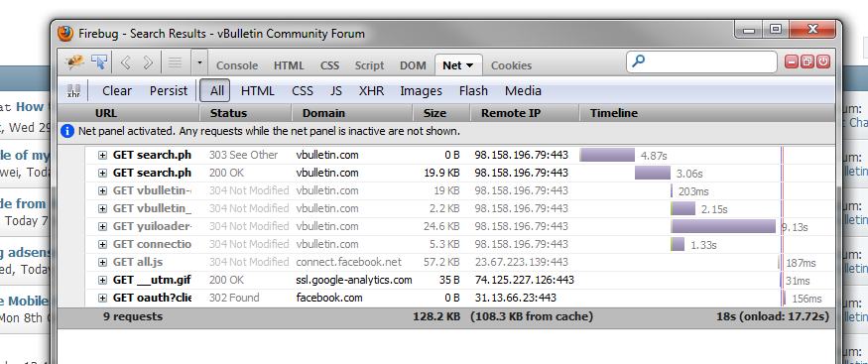868x364 pixels.
Task: Filter requests by JS
Action: pyautogui.click(x=336, y=90)
